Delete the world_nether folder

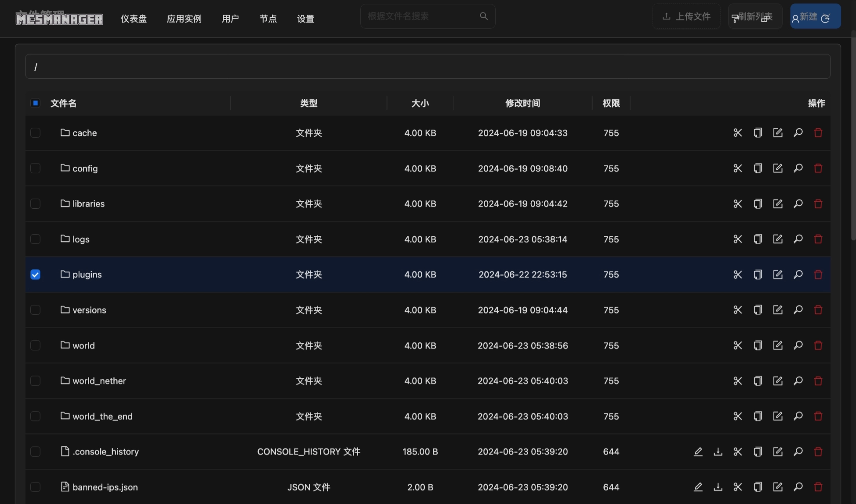[818, 381]
